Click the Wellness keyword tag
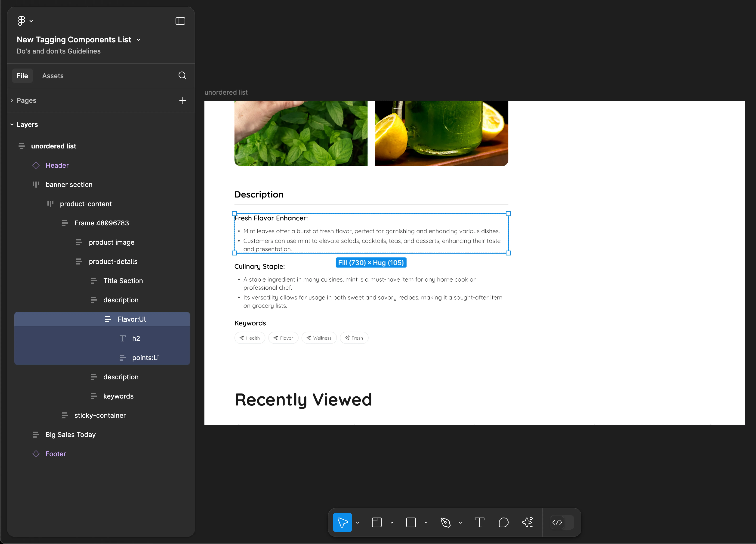This screenshot has width=756, height=544. tap(319, 338)
